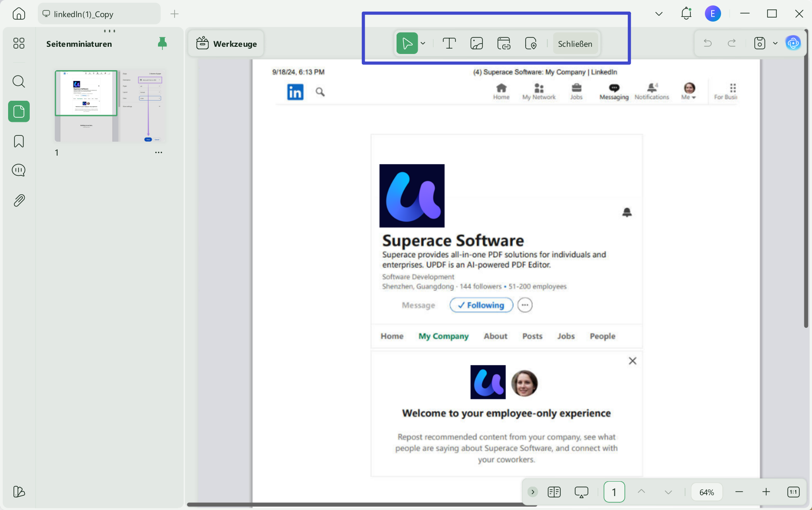
Task: Click the About tab in the document
Action: 496,336
